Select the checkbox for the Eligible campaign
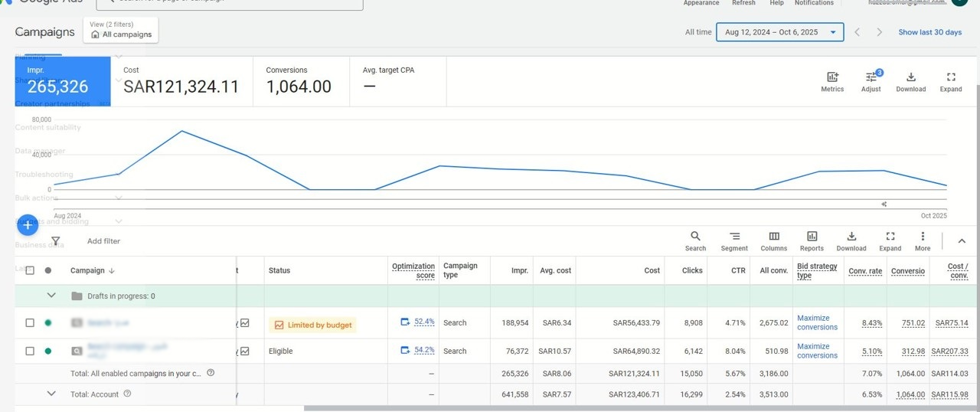Image resolution: width=980 pixels, height=412 pixels. click(30, 352)
